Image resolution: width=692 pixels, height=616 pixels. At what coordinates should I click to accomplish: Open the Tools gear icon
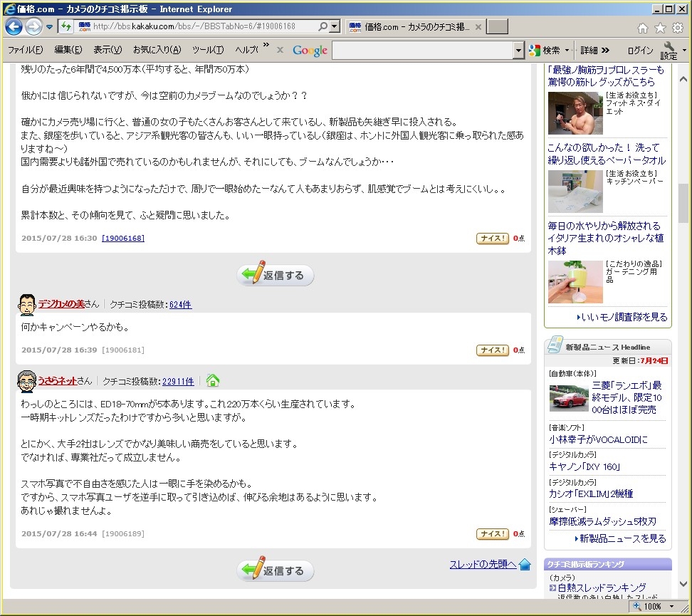click(678, 28)
